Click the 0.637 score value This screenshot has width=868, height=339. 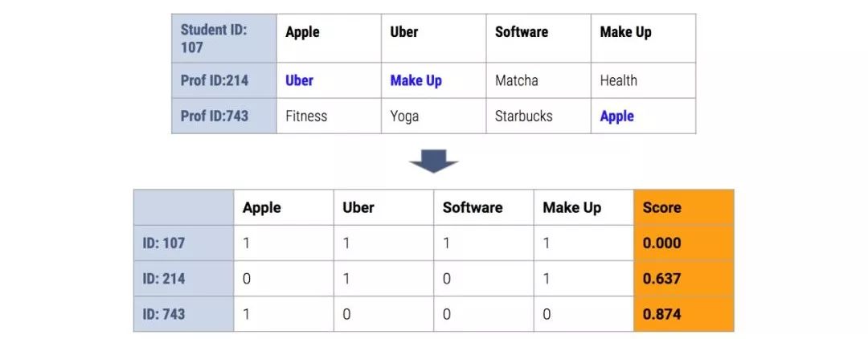pyautogui.click(x=661, y=279)
